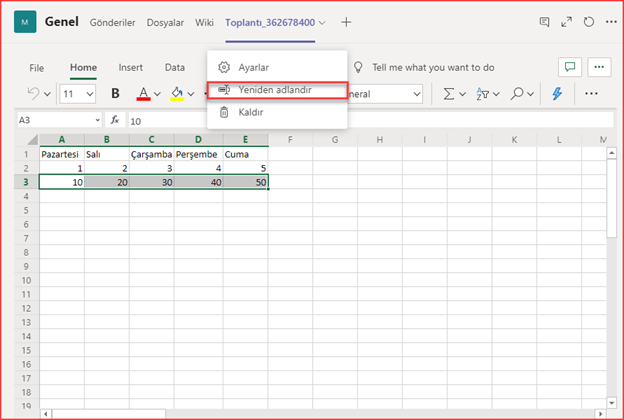Open Undo dropdown arrow

coord(47,94)
